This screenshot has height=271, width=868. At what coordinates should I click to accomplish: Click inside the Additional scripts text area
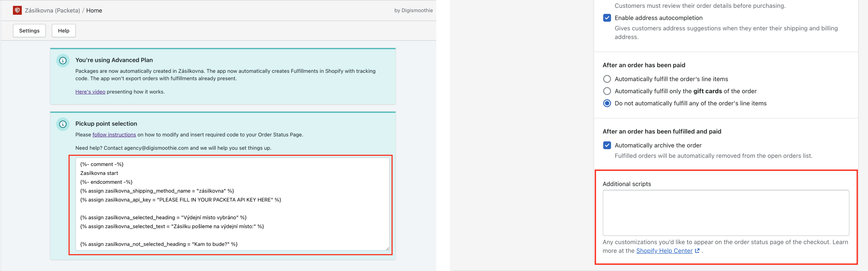[725, 213]
